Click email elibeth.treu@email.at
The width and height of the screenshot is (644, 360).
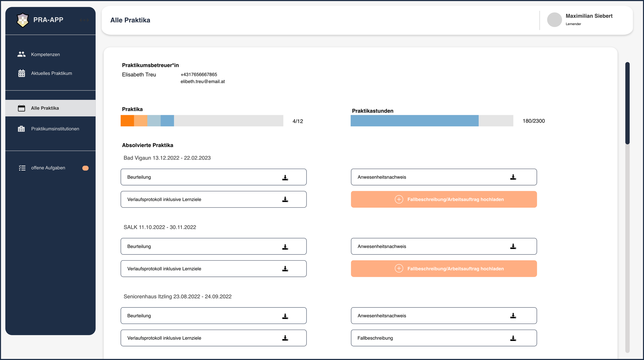click(x=202, y=82)
